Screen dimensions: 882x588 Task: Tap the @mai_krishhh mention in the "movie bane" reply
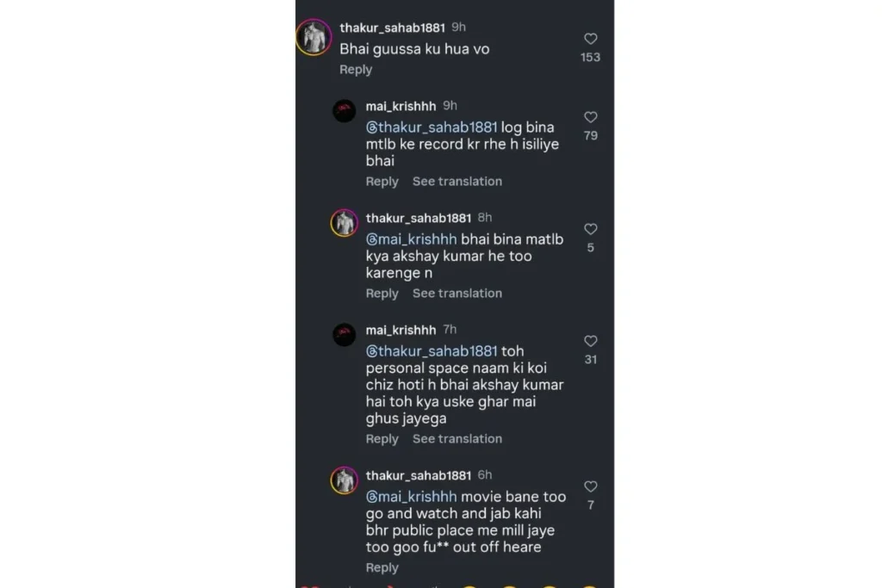coord(411,497)
